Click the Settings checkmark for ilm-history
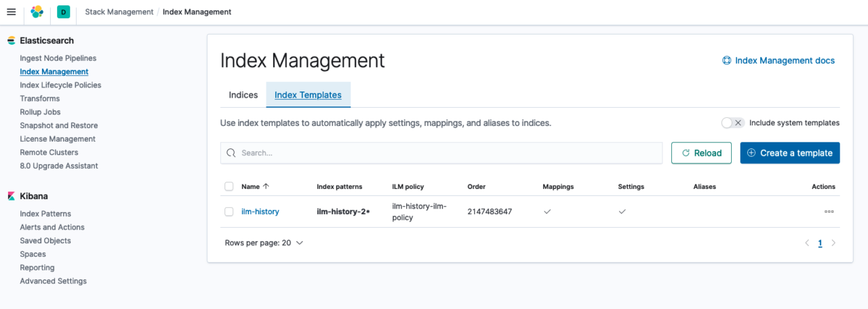Viewport: 868px width, 309px height. [x=622, y=211]
